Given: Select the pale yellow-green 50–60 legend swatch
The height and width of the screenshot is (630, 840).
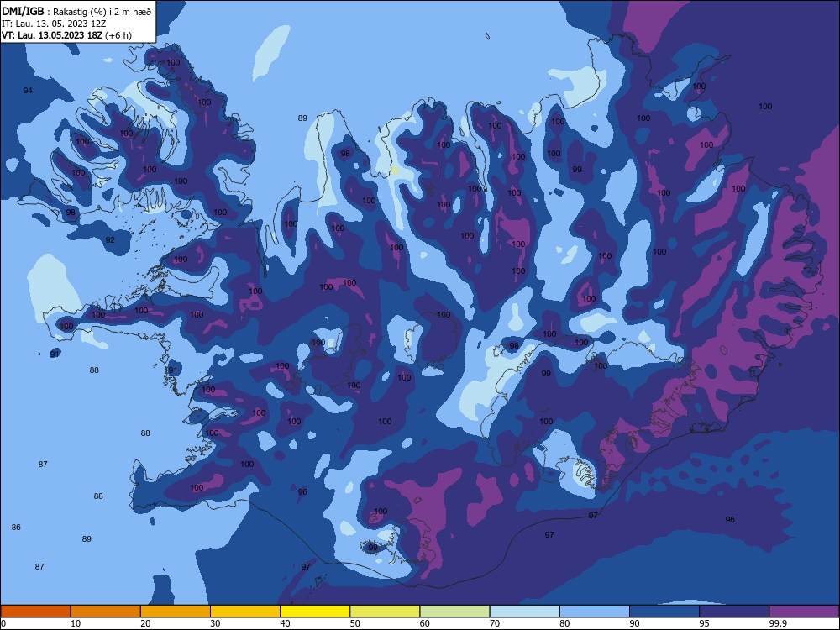Looking at the screenshot, I should (385, 612).
